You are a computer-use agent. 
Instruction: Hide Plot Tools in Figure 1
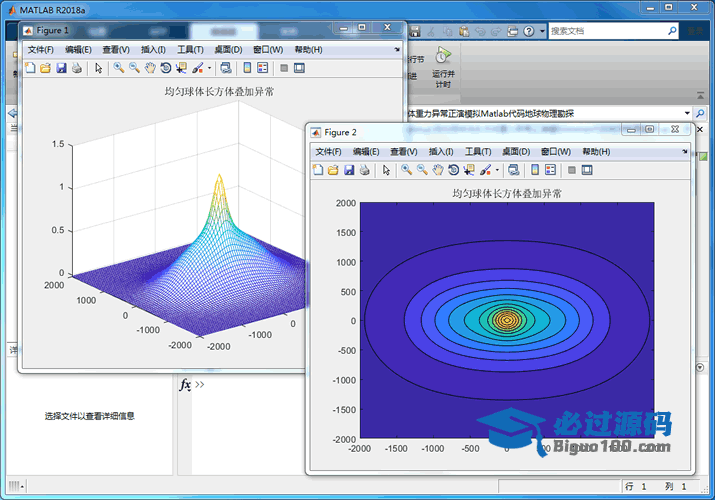pos(284,68)
